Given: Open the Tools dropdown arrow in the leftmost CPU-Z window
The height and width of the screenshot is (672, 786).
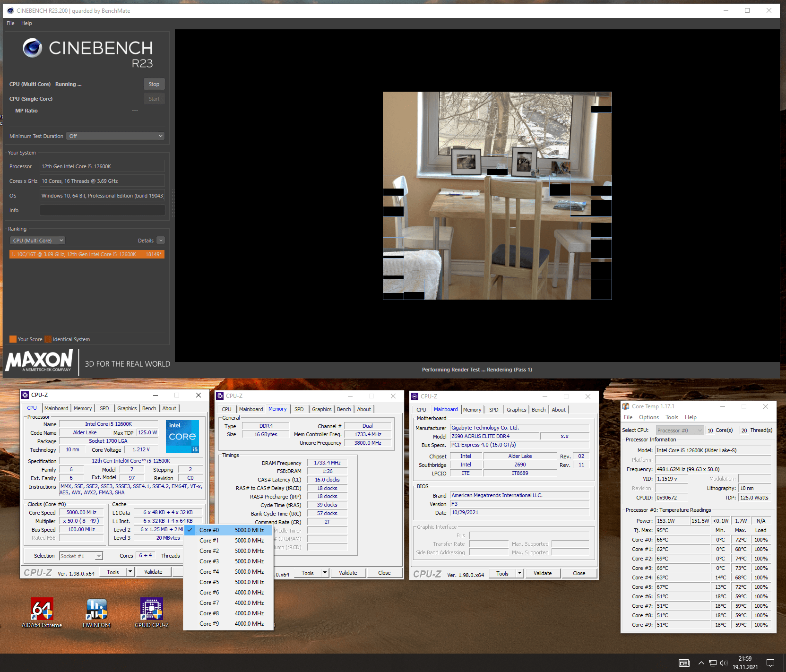Looking at the screenshot, I should (130, 572).
